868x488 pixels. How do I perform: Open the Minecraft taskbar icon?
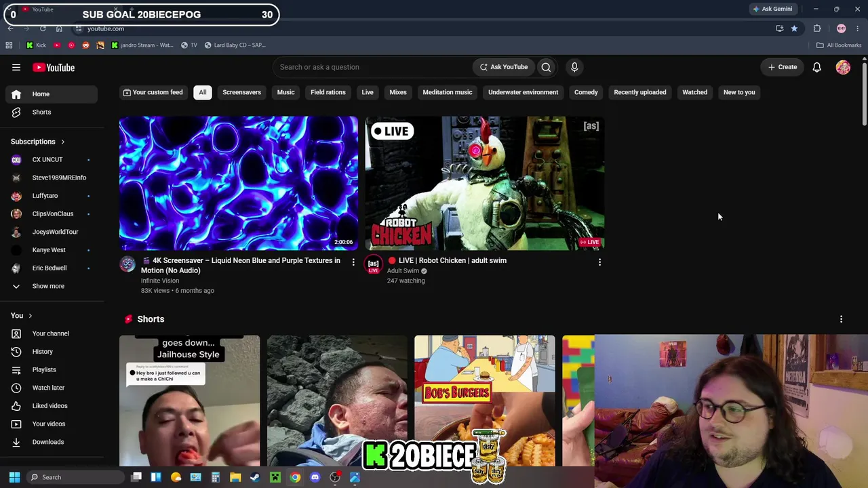275,477
